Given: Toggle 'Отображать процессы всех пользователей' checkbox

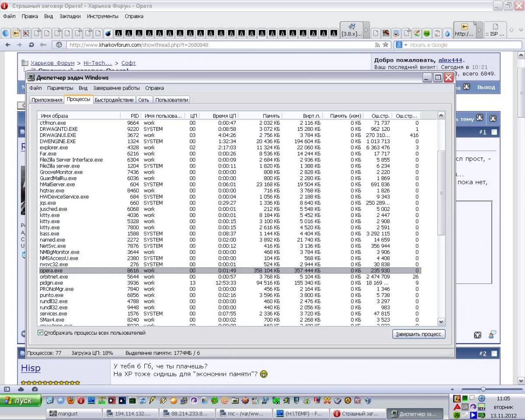Looking at the screenshot, I should [41, 333].
